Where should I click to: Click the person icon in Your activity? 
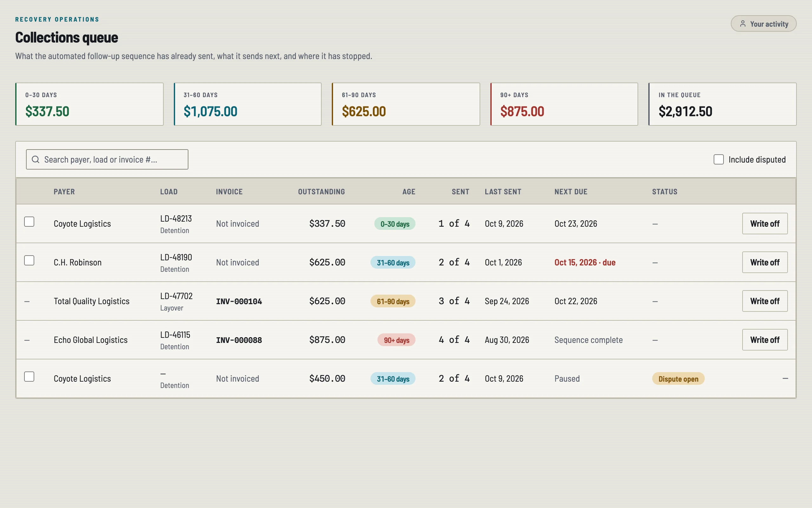pos(743,24)
